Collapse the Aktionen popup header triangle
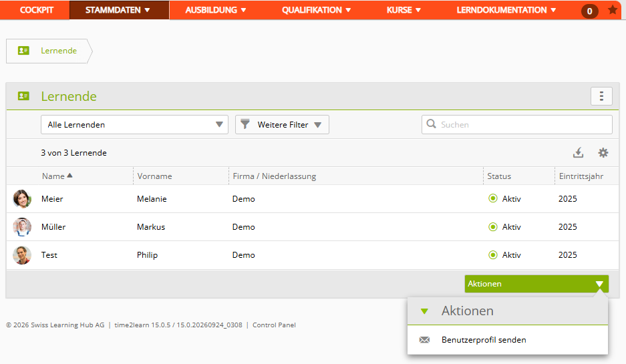This screenshot has height=364, width=626. point(424,311)
